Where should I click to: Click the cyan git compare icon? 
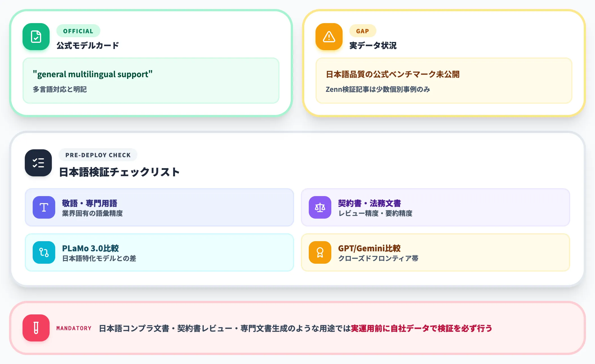pos(44,252)
